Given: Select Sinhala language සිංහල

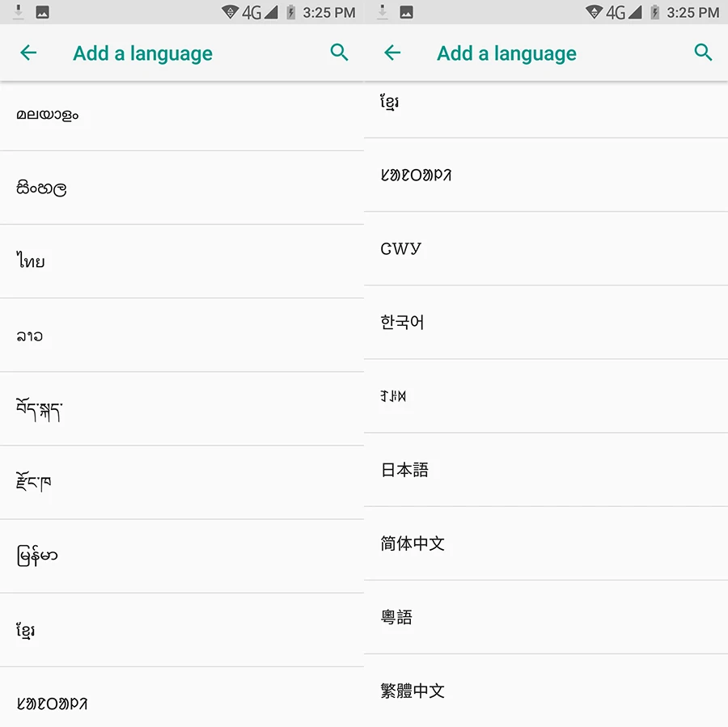Looking at the screenshot, I should pyautogui.click(x=182, y=188).
